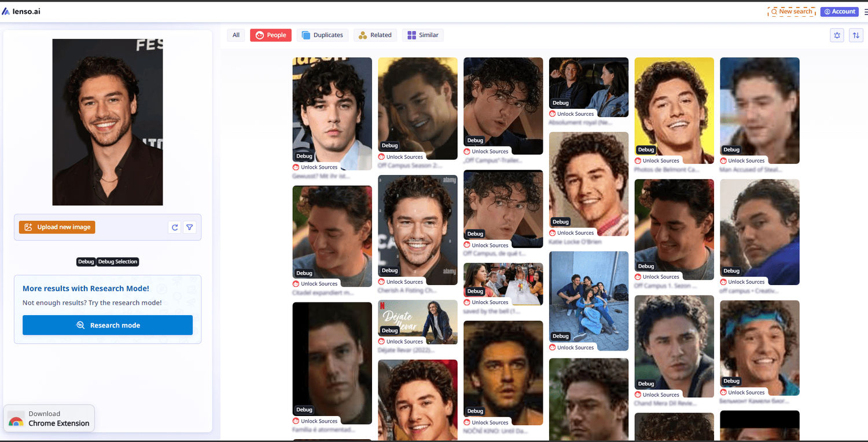Select the All results tab
This screenshot has width=868, height=442.
click(x=236, y=35)
